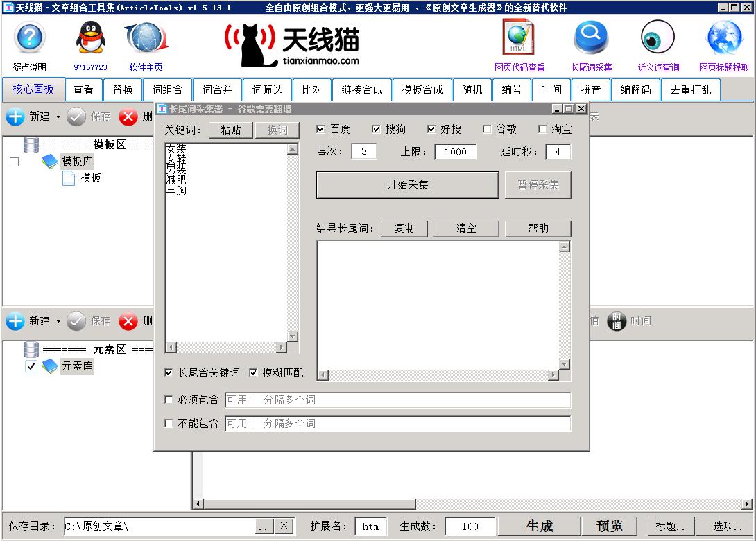The width and height of the screenshot is (756, 541).
Task: Enable the 必须包含 checkbox
Action: [x=169, y=400]
